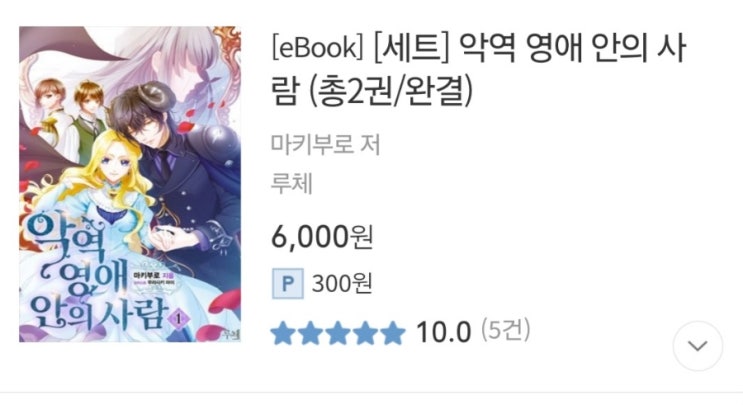Click the volume 1 badge on the cover
Image resolution: width=743 pixels, height=405 pixels.
(x=179, y=319)
